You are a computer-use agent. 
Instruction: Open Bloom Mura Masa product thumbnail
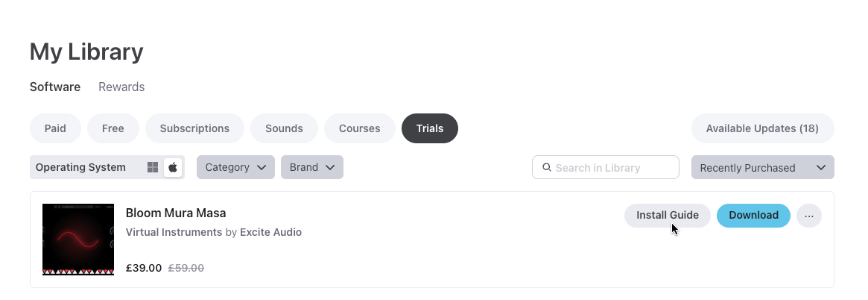point(78,240)
